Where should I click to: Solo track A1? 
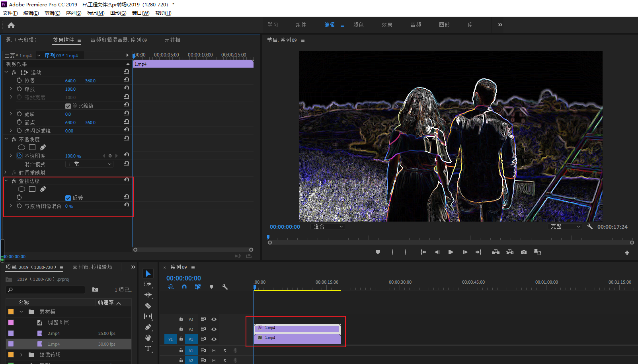click(x=224, y=350)
